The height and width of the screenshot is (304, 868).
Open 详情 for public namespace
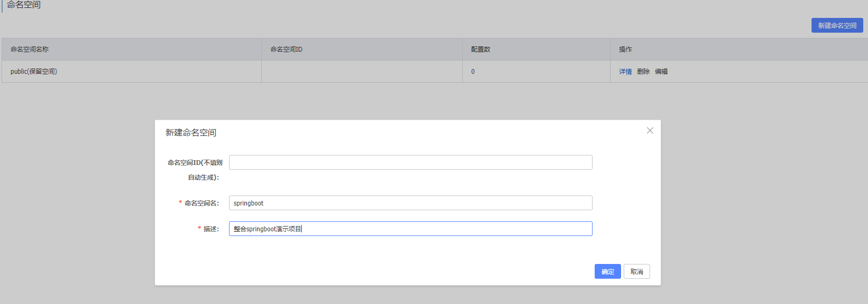[625, 72]
